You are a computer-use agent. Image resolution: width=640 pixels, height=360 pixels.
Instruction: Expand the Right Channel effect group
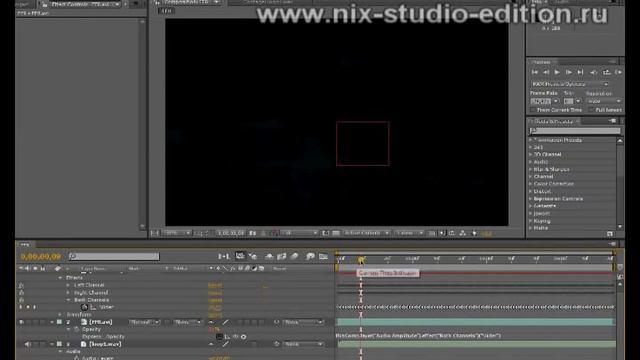[68, 293]
